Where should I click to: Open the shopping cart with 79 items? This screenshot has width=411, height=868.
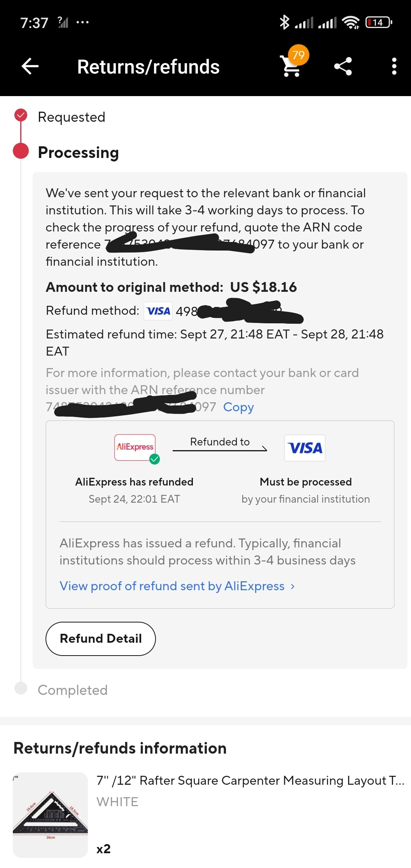(x=292, y=66)
